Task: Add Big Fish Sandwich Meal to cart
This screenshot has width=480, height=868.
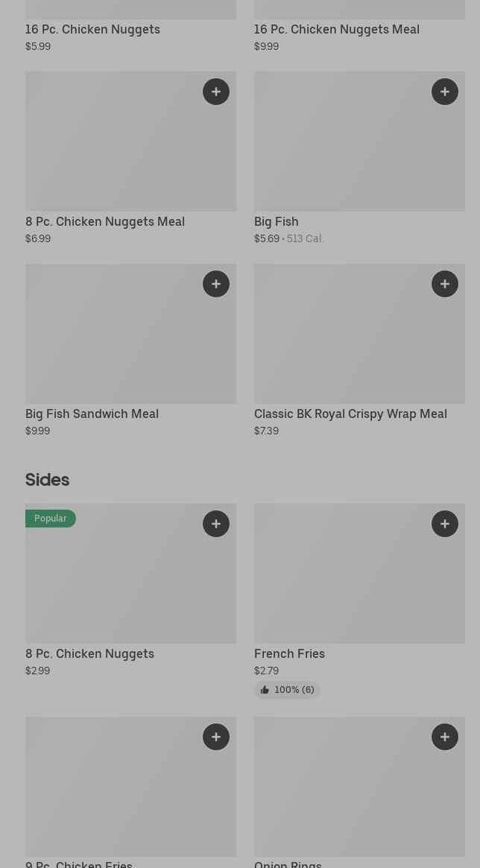Action: (x=216, y=284)
